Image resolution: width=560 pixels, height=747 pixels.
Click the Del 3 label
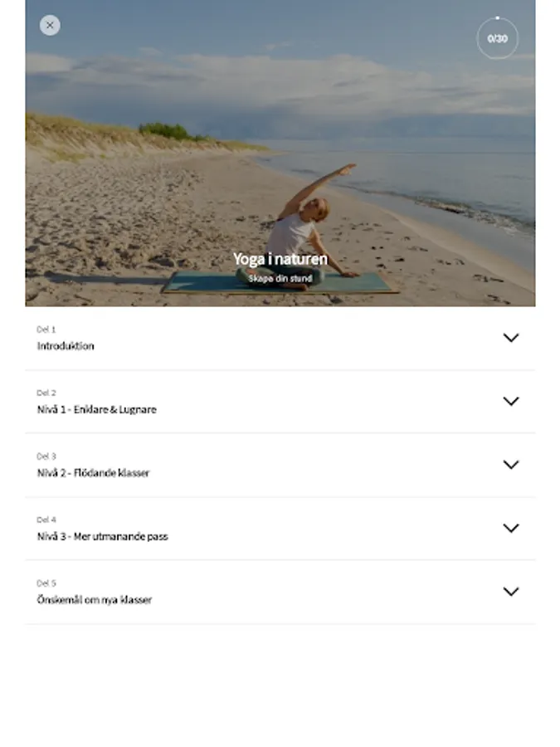[x=46, y=456]
